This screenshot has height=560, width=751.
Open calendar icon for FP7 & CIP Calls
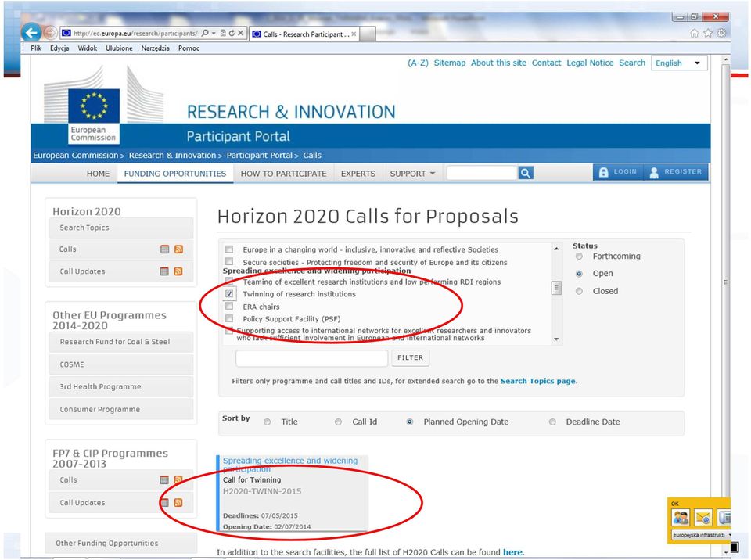164,479
